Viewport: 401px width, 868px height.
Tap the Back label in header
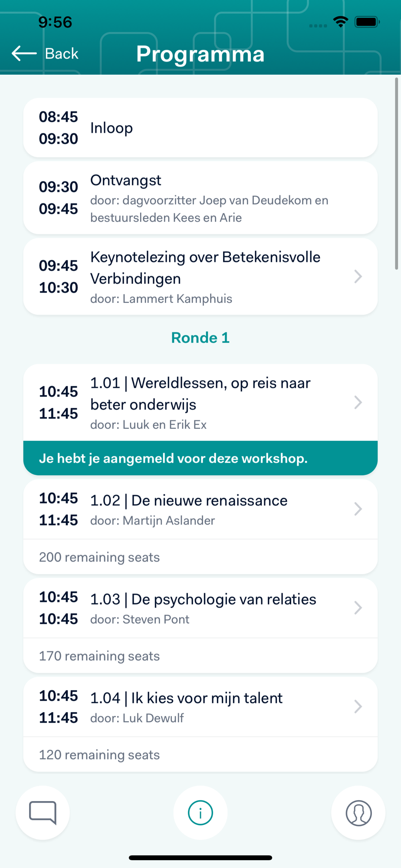[x=62, y=53]
